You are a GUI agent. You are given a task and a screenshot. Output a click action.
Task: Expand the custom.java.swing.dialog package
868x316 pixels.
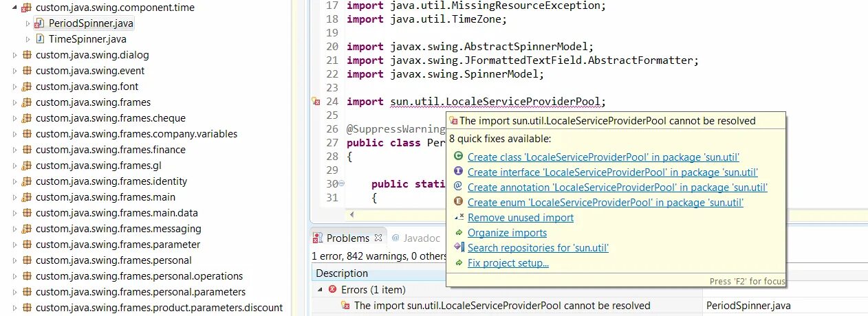pyautogui.click(x=15, y=55)
